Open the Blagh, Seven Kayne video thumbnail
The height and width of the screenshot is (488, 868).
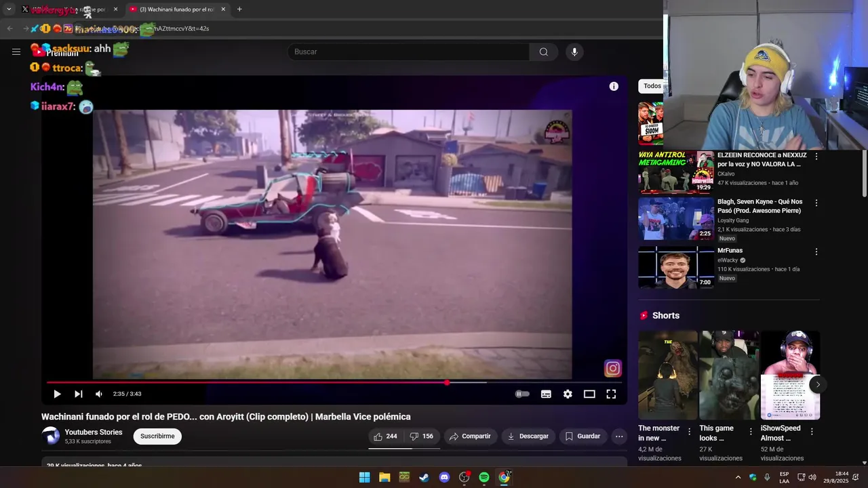pos(676,219)
